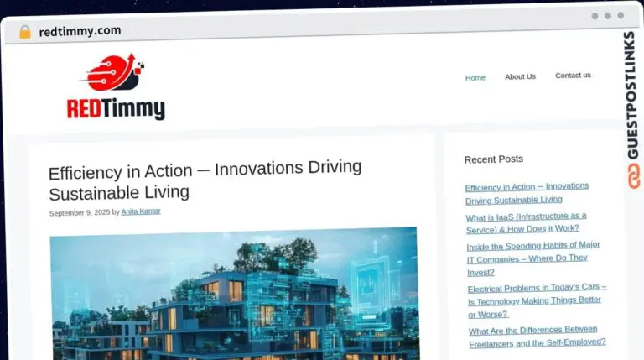Click the REDTimmy snail logo
This screenshot has height=360, width=644.
tap(116, 86)
